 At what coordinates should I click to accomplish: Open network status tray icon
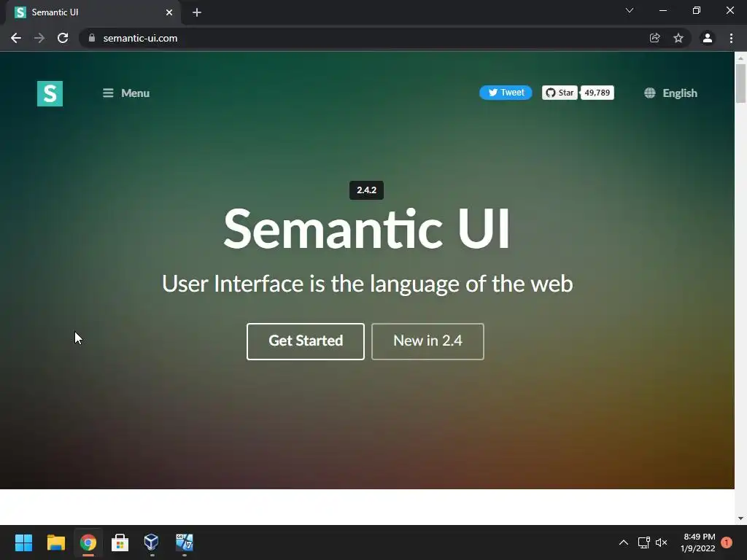point(643,542)
